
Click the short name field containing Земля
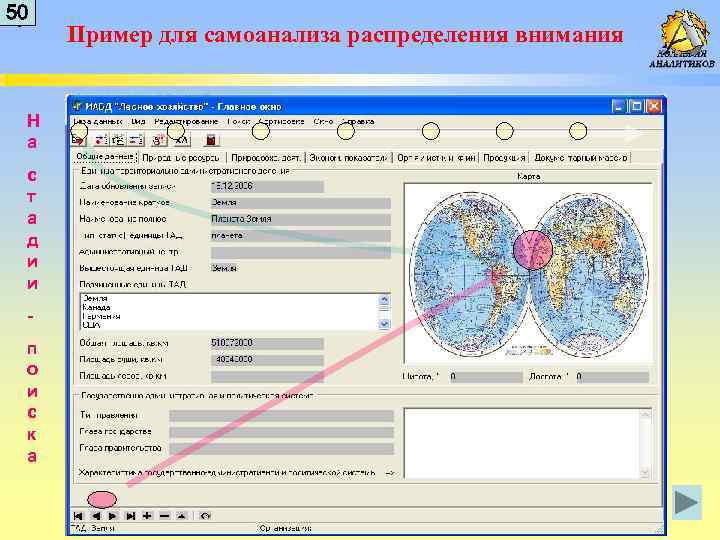coord(301,203)
